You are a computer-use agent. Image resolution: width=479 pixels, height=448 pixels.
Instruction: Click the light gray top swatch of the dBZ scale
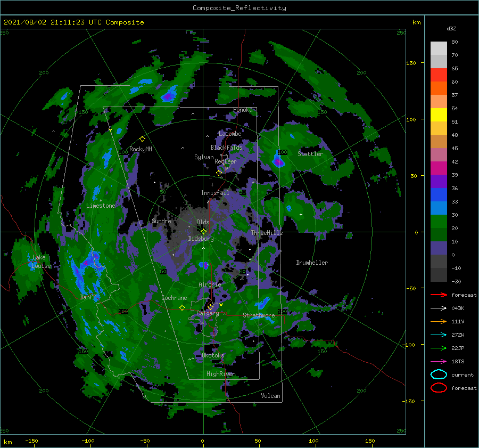439,48
